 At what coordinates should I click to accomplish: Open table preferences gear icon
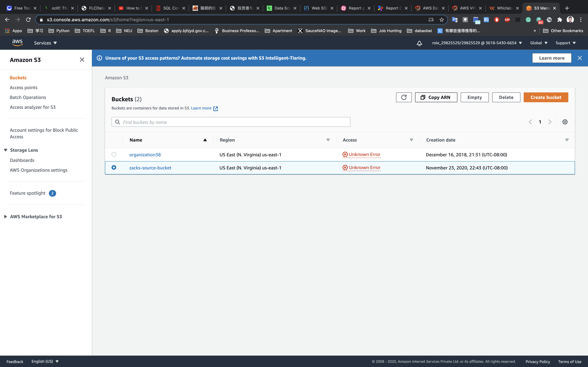(565, 122)
